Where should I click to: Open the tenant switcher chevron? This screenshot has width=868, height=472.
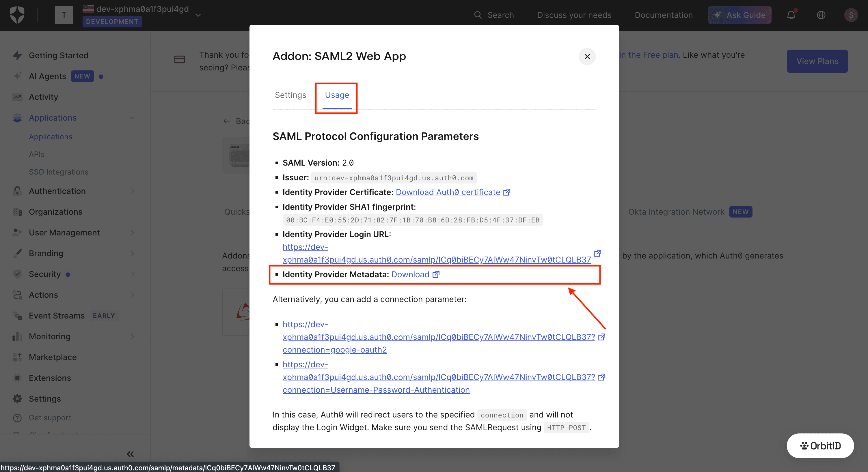(198, 15)
